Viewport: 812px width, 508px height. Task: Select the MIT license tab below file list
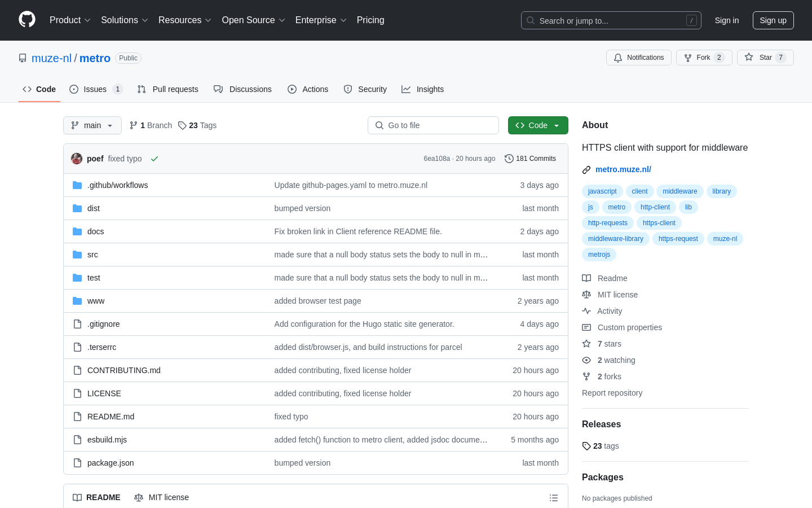click(162, 497)
